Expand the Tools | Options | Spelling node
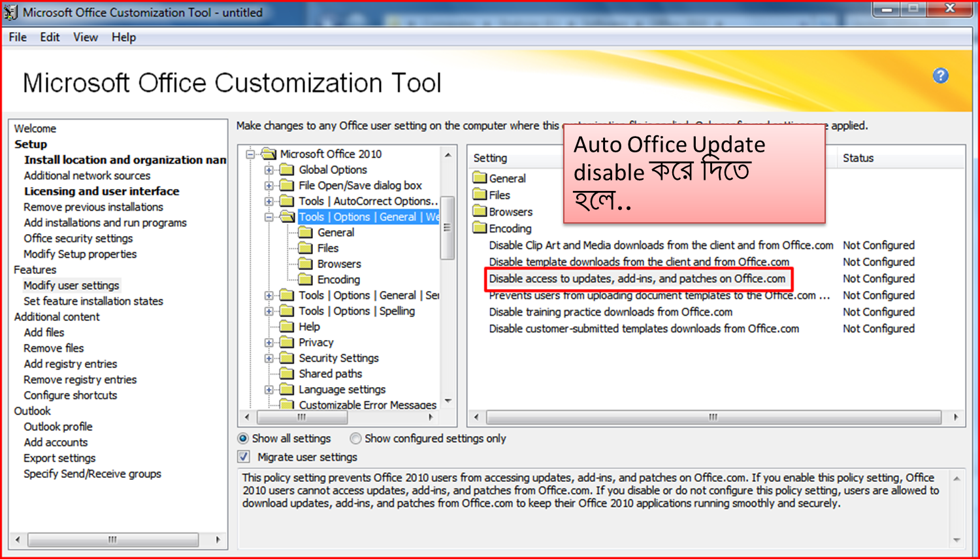 click(269, 311)
